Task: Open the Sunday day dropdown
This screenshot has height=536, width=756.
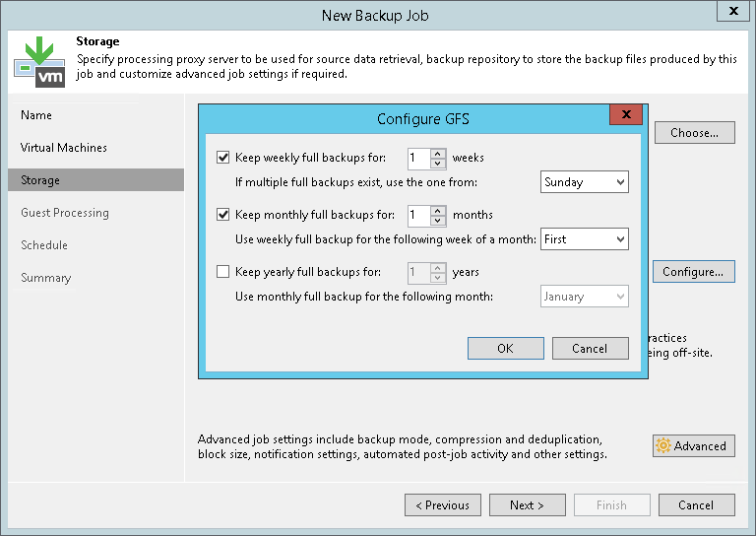Action: (x=585, y=182)
